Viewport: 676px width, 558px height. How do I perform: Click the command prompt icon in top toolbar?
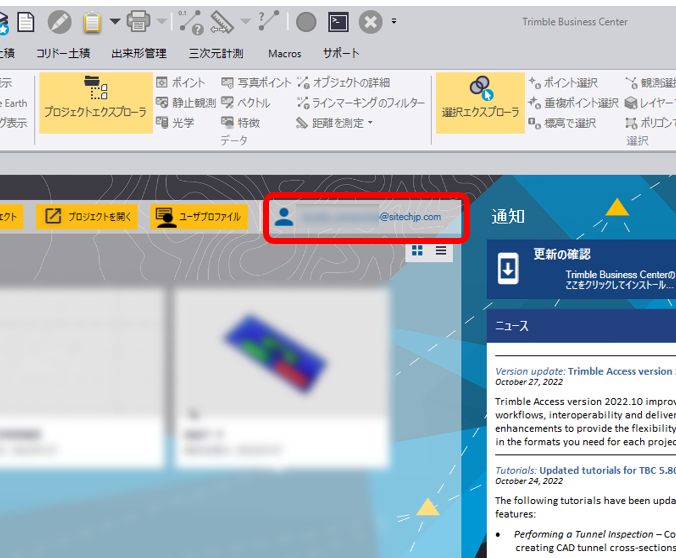339,21
